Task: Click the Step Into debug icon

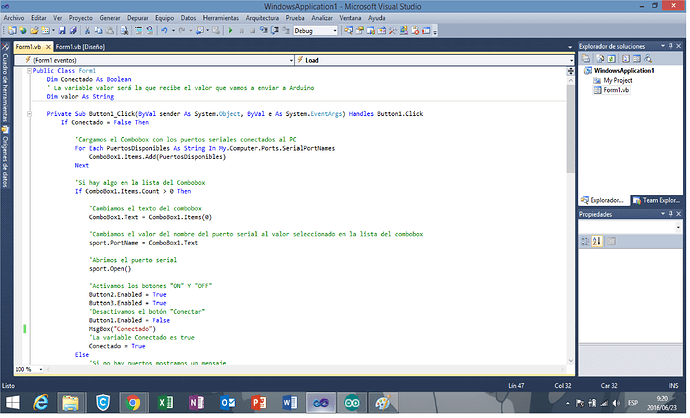Action: [264, 30]
